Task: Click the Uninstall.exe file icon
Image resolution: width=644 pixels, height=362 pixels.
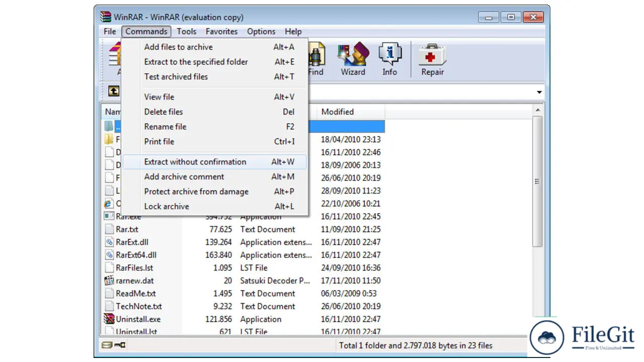Action: (109, 319)
